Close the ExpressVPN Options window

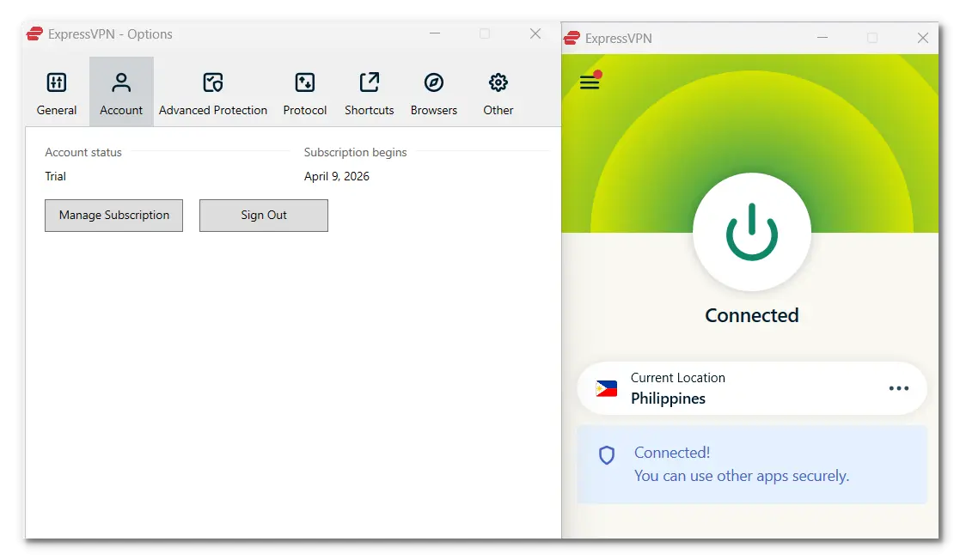[535, 33]
